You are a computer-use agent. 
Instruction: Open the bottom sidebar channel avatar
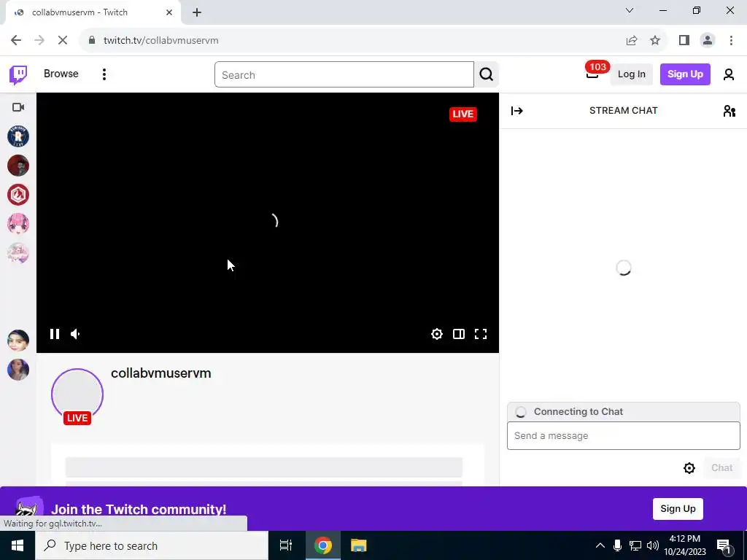click(18, 370)
